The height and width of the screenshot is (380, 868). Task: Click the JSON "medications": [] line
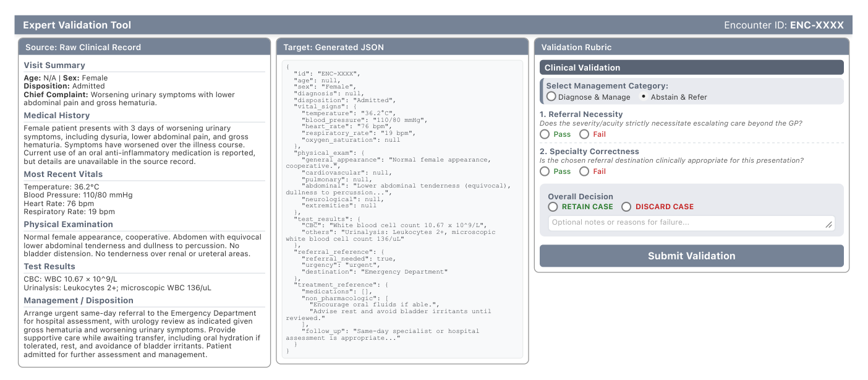pos(338,291)
